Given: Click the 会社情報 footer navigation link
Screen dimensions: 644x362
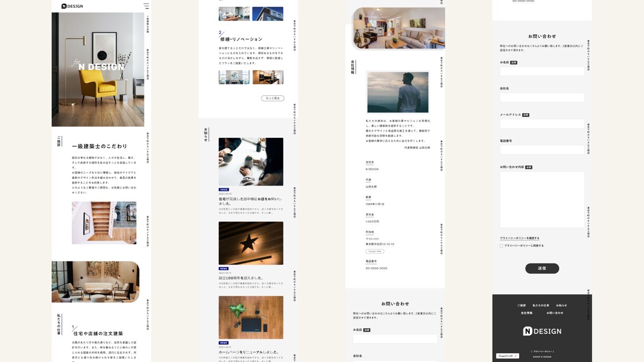Looking at the screenshot, I should (x=527, y=313).
